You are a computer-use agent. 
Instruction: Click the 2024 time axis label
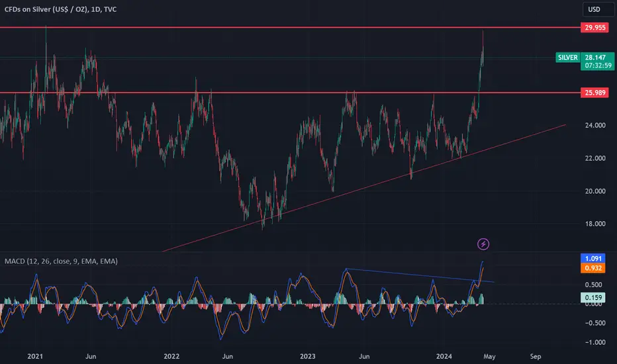click(x=444, y=357)
